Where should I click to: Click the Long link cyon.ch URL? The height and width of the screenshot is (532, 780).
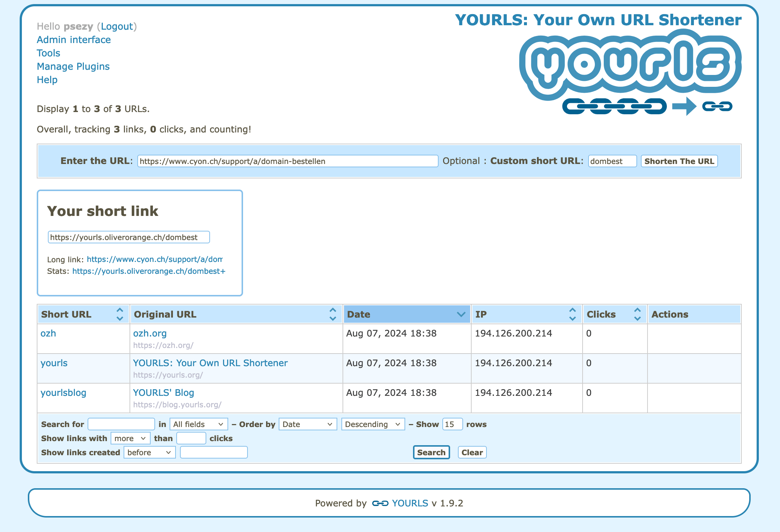155,259
